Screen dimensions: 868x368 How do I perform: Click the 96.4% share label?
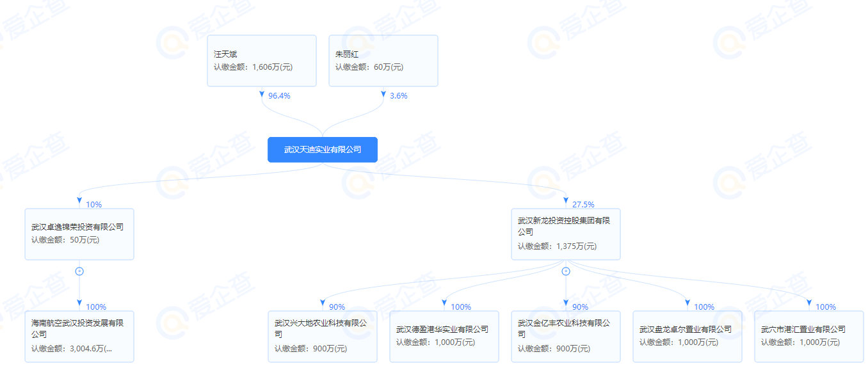point(280,96)
